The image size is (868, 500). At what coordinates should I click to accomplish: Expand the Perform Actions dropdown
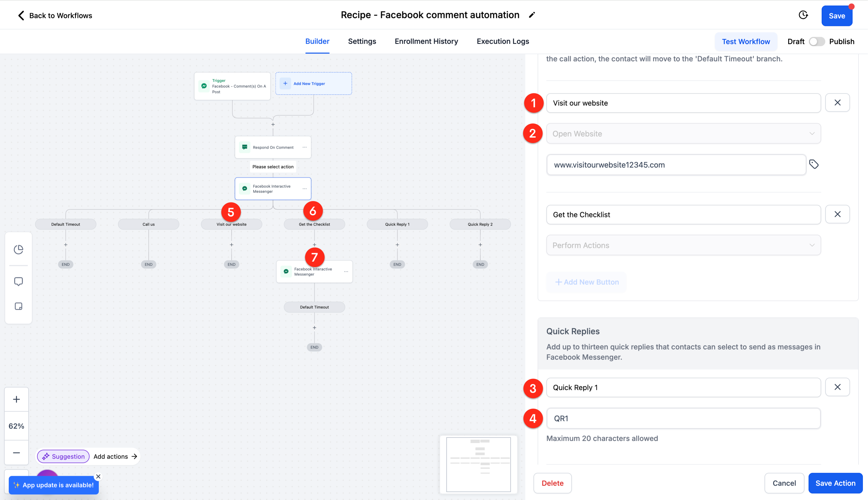tap(683, 245)
